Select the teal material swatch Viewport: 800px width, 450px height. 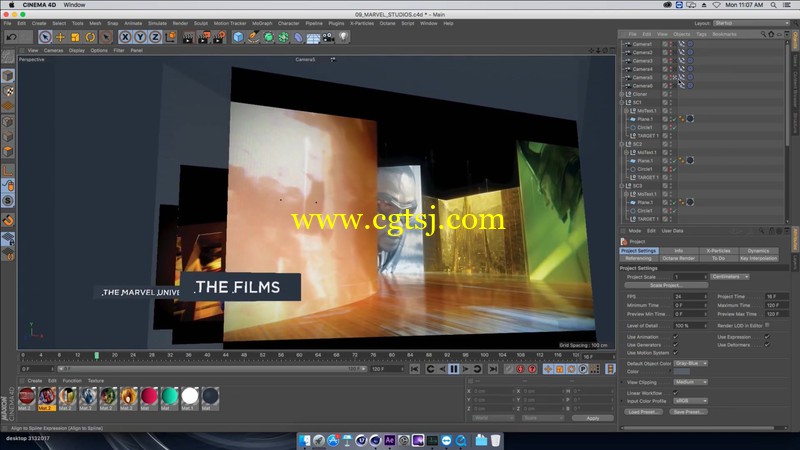[169, 396]
